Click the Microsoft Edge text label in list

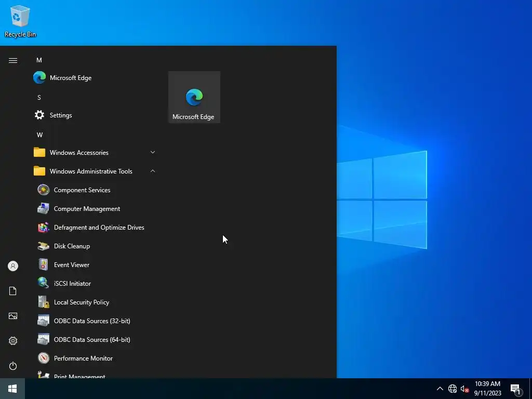(71, 78)
